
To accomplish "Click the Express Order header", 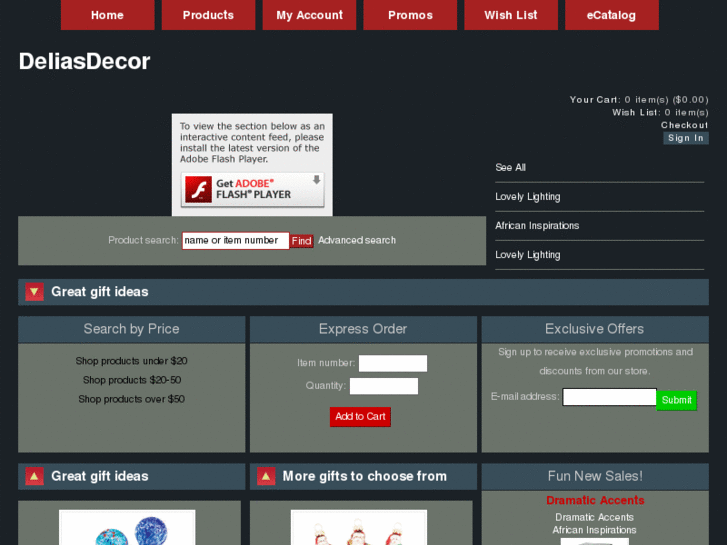I will pos(363,329).
